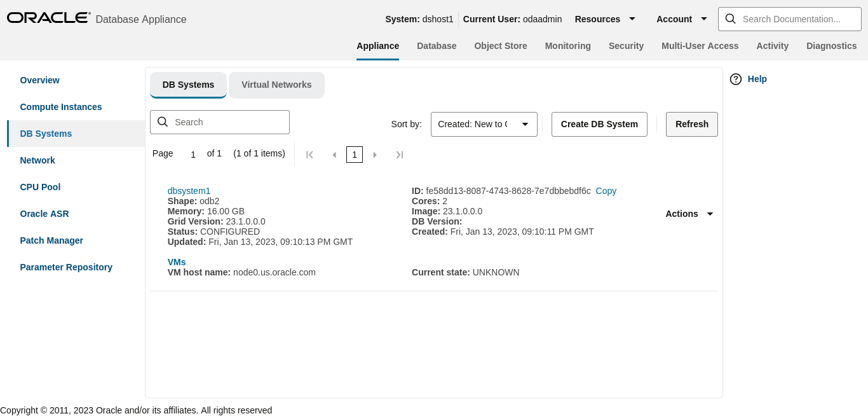Click the Refresh button
This screenshot has width=868, height=416.
[692, 124]
